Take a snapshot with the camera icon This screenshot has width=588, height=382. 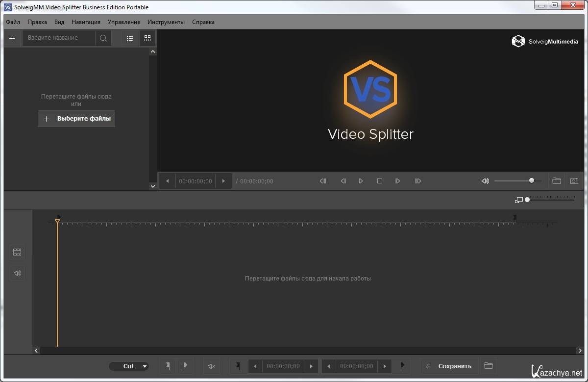tap(574, 181)
